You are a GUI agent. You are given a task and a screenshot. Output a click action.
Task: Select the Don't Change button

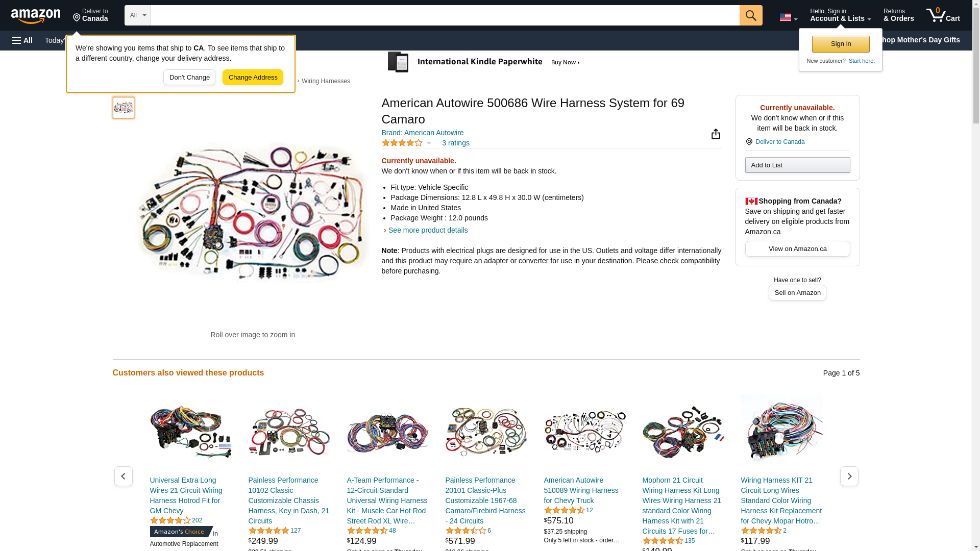point(189,78)
